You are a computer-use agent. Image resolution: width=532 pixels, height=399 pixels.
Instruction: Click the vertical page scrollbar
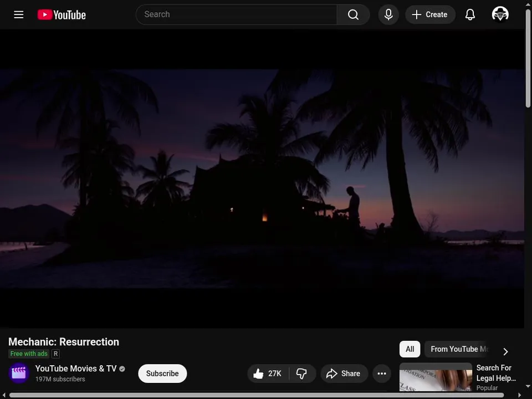528,58
